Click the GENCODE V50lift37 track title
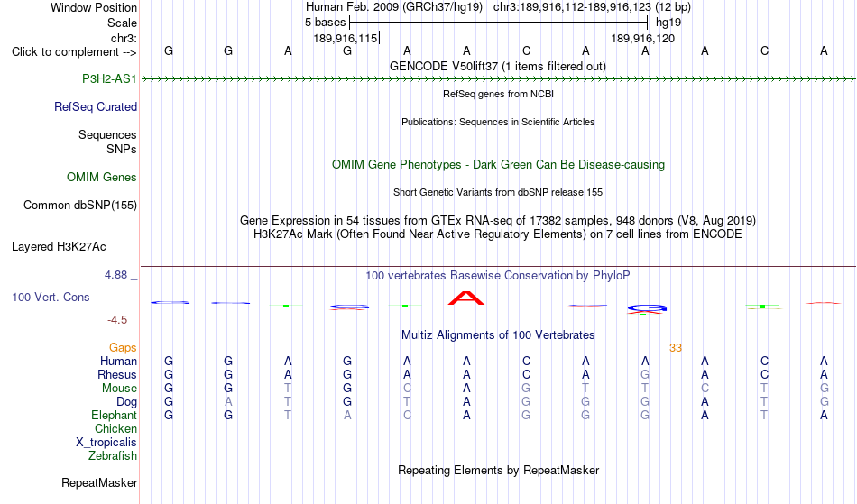Image resolution: width=857 pixels, height=504 pixels. pos(498,66)
